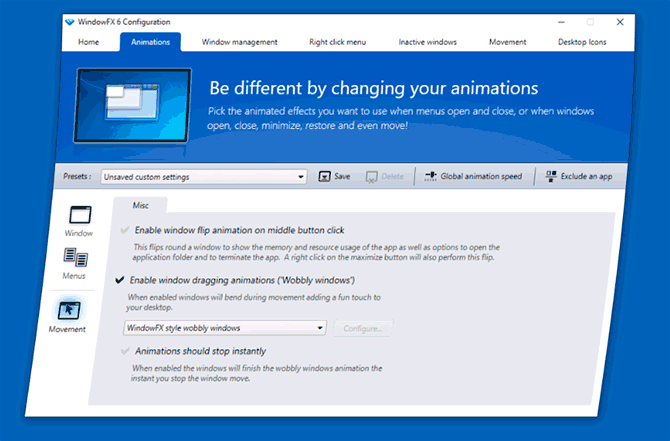The width and height of the screenshot is (670, 441).
Task: Click Exclude an app label
Action: [x=586, y=176]
